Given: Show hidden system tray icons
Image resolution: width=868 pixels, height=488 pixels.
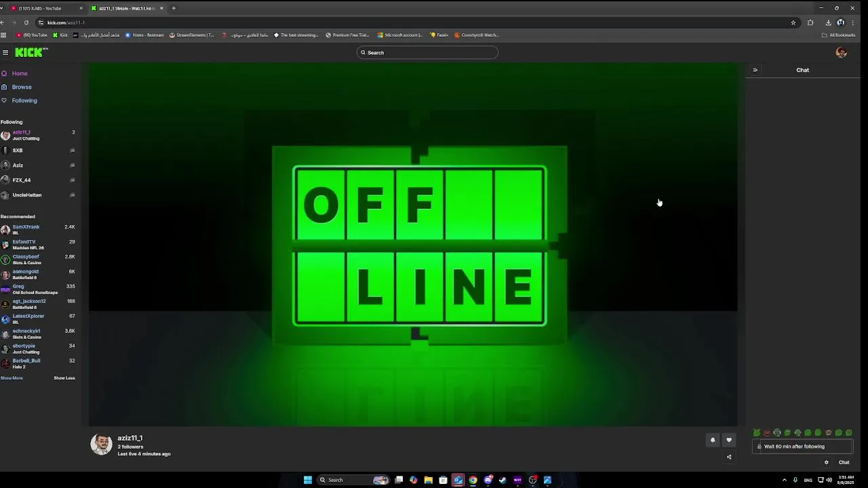Looking at the screenshot, I should click(785, 480).
